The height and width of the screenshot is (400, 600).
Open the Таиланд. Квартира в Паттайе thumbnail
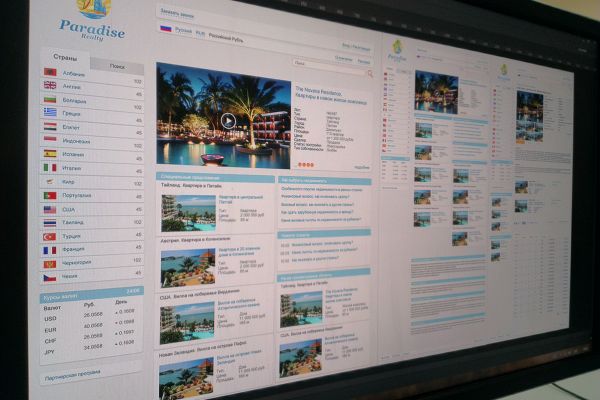tap(188, 213)
